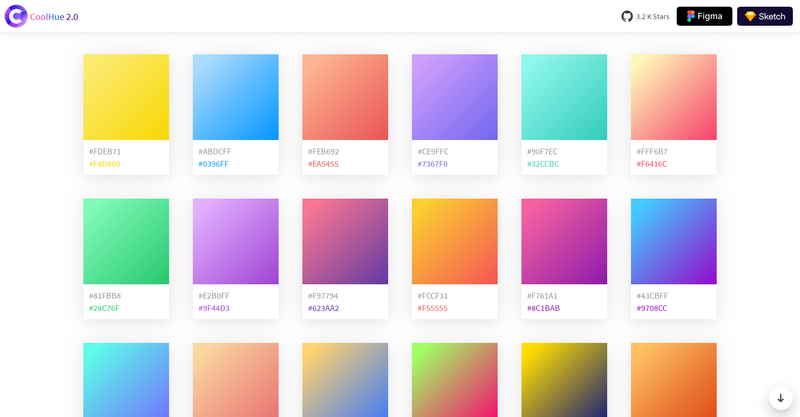
Task: Select the lavender #E2B0FF gradient swatch
Action: [236, 241]
